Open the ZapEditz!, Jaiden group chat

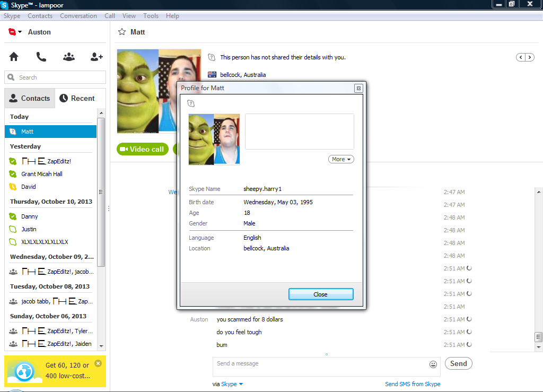pyautogui.click(x=50, y=344)
